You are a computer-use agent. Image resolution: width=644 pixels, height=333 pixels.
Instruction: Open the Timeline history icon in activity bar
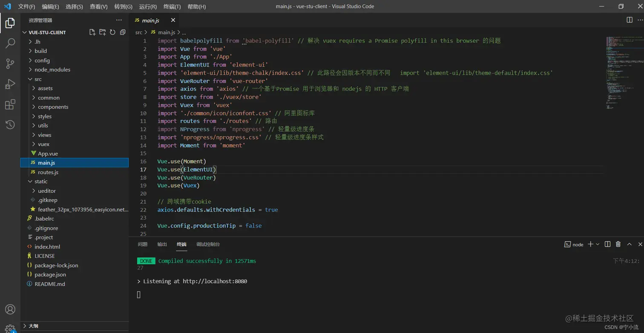click(x=10, y=125)
